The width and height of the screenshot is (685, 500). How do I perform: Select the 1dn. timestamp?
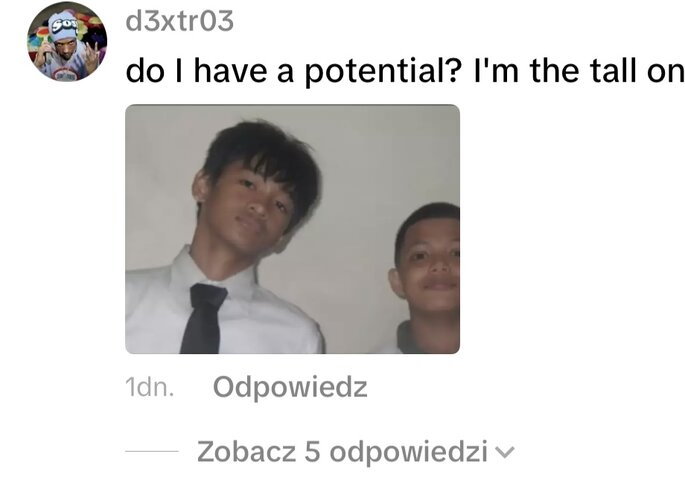[149, 387]
